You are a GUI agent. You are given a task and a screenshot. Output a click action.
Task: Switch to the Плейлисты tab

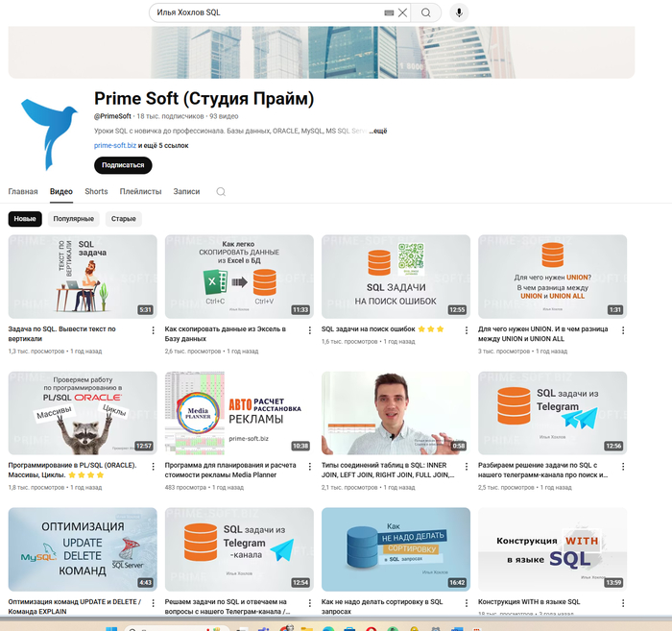[140, 192]
